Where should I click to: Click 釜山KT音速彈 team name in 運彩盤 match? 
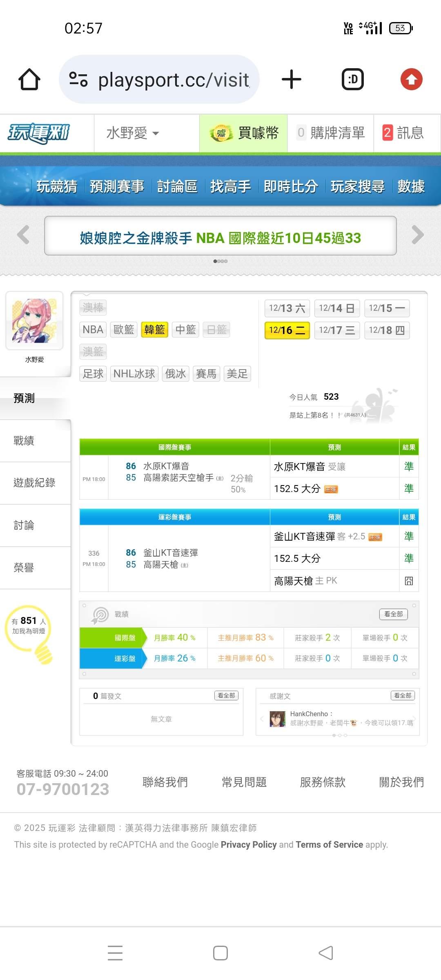[x=171, y=552]
